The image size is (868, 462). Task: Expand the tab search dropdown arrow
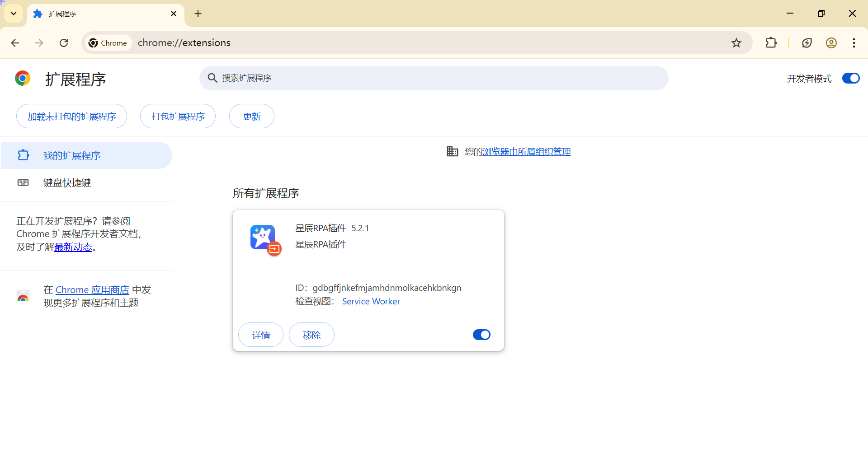click(x=14, y=14)
